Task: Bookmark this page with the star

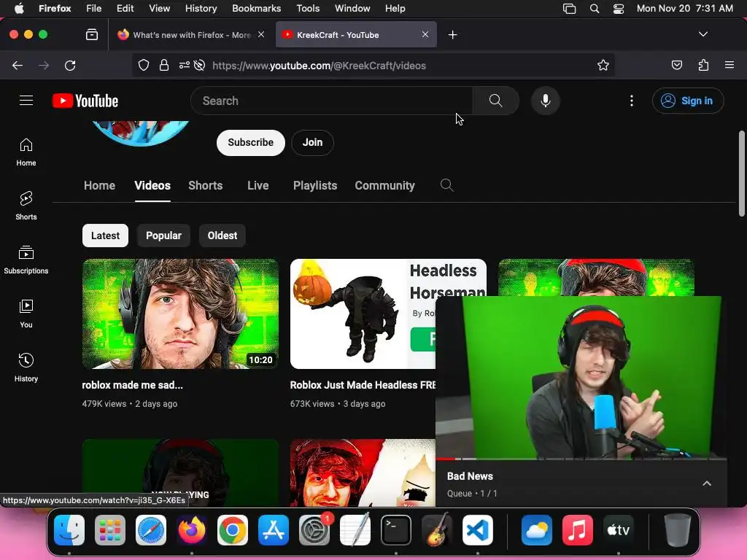Action: pyautogui.click(x=603, y=65)
